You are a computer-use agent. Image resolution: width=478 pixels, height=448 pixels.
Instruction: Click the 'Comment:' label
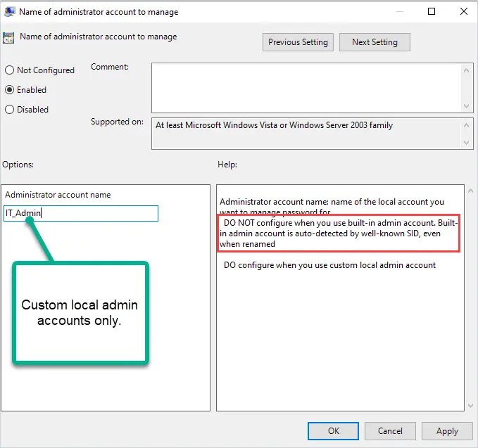pyautogui.click(x=110, y=67)
